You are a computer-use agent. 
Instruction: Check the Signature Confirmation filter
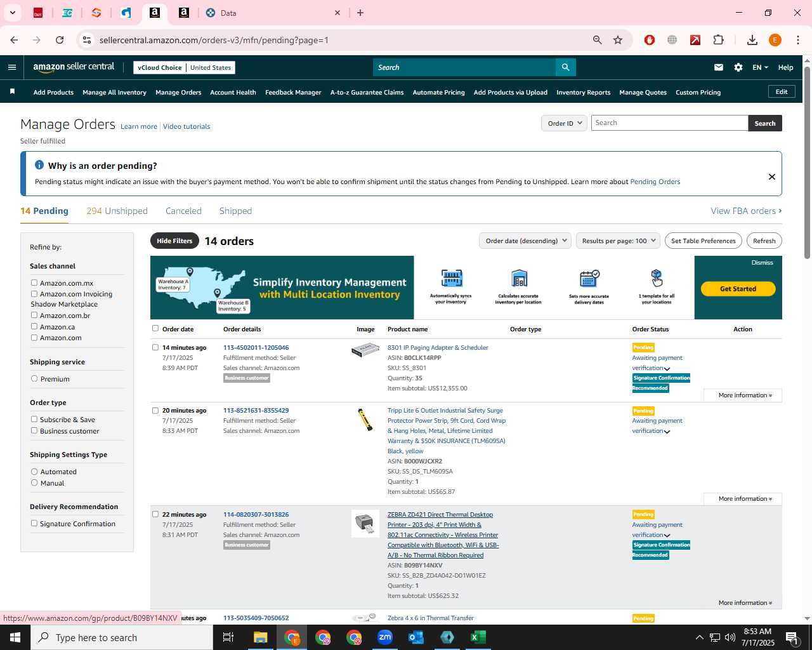34,524
